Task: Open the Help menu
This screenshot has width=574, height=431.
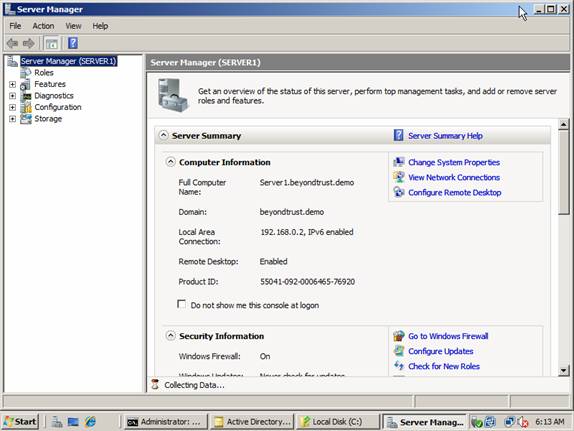Action: (100, 26)
